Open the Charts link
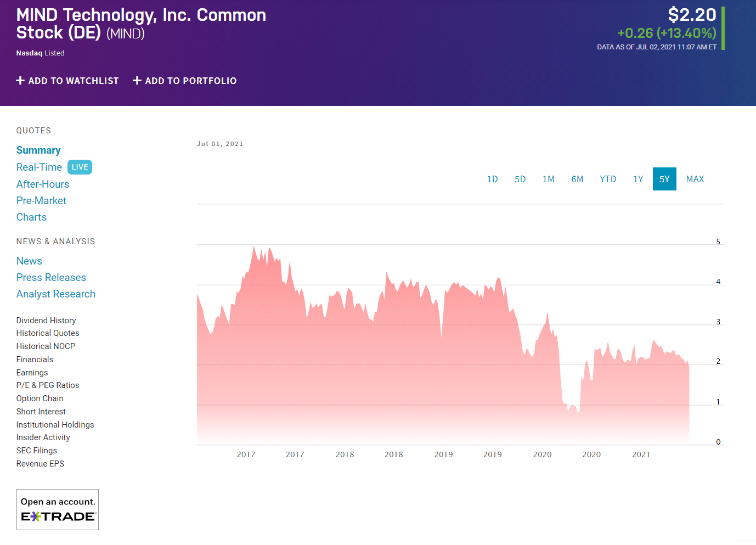 (31, 217)
